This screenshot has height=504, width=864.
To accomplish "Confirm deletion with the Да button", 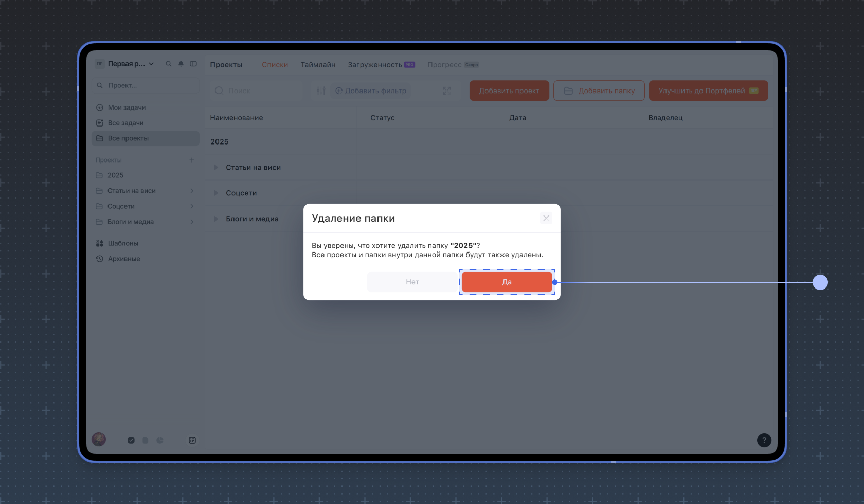I will [x=507, y=282].
